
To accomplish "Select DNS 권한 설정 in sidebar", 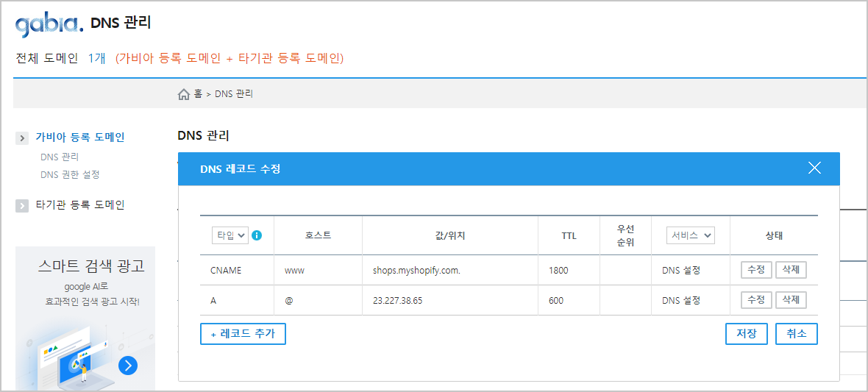I will pos(71,174).
